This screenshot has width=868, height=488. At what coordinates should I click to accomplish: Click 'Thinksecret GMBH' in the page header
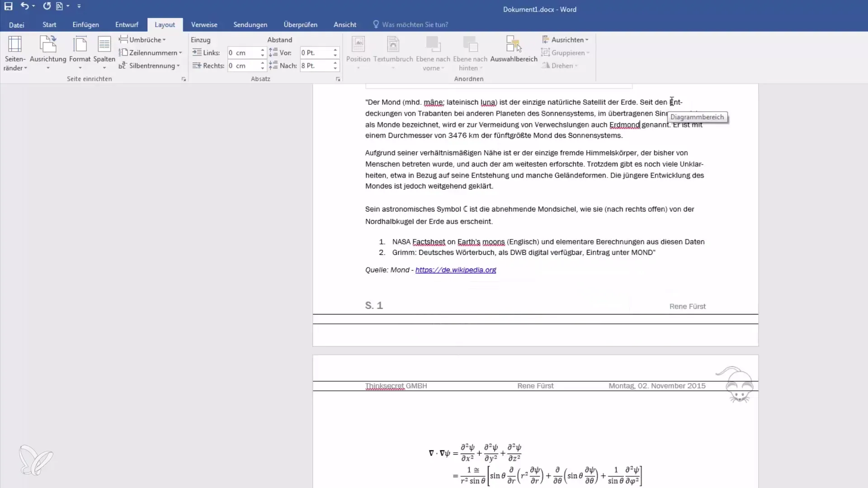(x=396, y=386)
